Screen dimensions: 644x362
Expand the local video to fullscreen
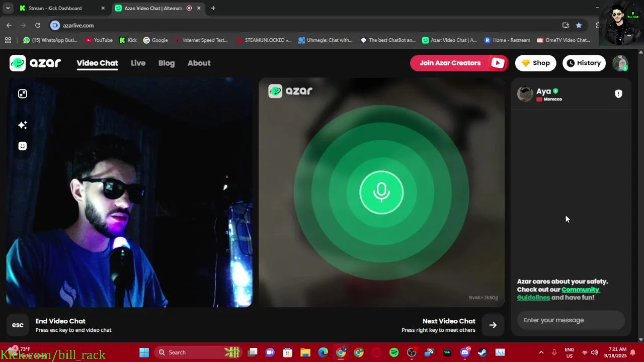pyautogui.click(x=23, y=94)
